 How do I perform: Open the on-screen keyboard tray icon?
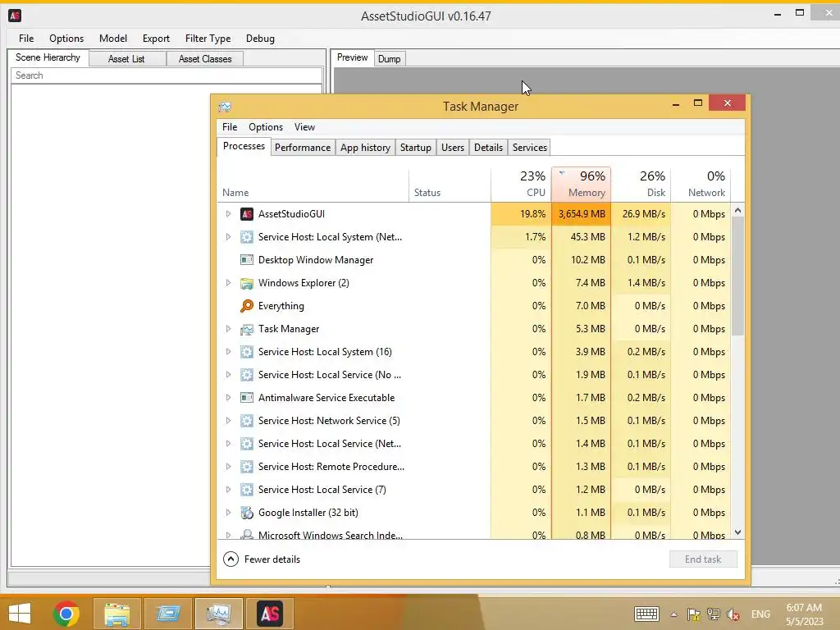(x=646, y=614)
